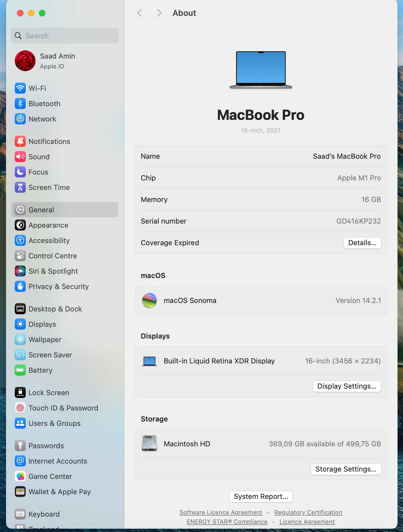Open Desktop & Dock icon
Image resolution: width=403 pixels, height=532 pixels.
point(20,309)
